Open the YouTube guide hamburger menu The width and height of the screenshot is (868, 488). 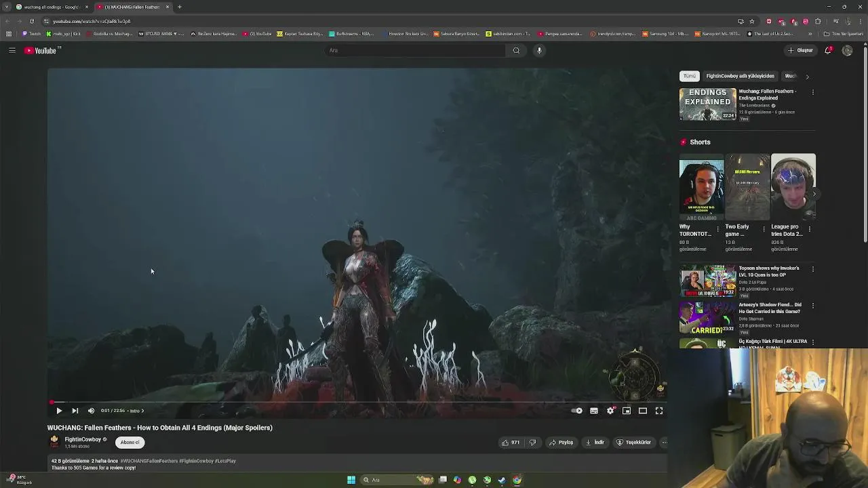point(12,50)
